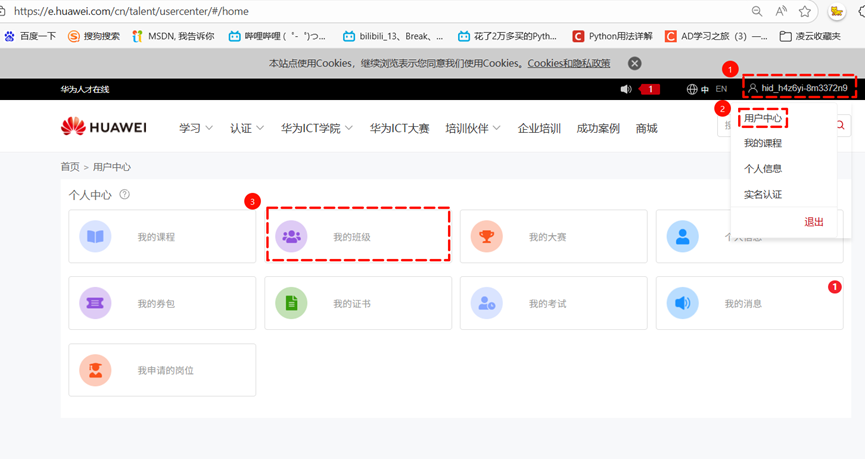Click the blue 个人信息 person icon
Image resolution: width=865 pixels, height=459 pixels.
click(682, 236)
